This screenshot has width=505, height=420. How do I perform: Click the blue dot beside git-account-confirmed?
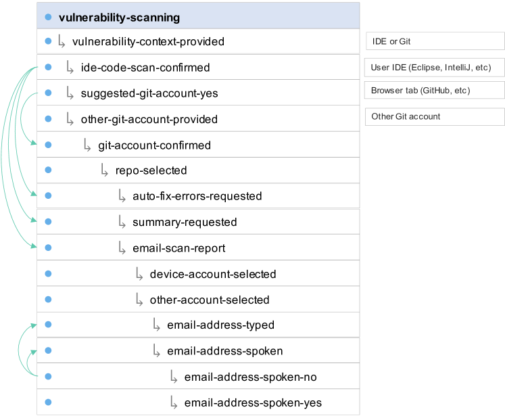47,145
